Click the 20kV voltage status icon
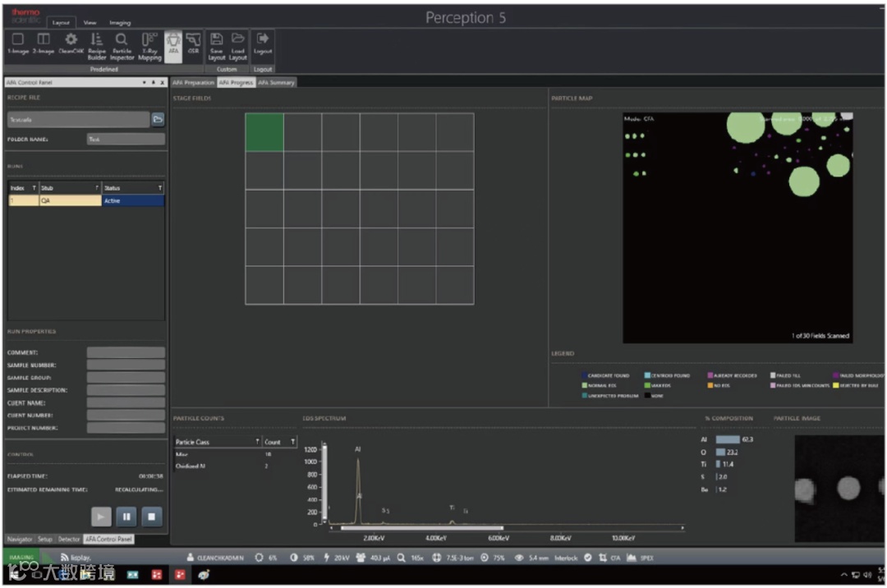The image size is (887, 588). pos(326,558)
